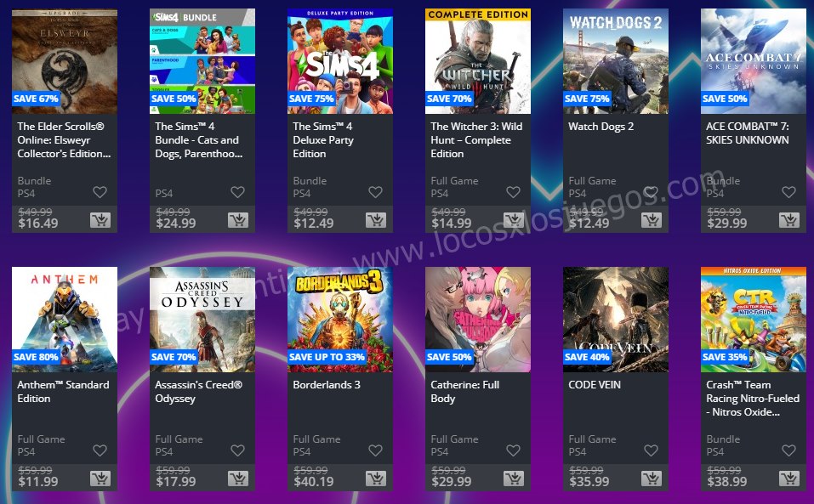Open The Witcher 3 cover thumbnail
This screenshot has height=504, width=814.
pyautogui.click(x=478, y=61)
